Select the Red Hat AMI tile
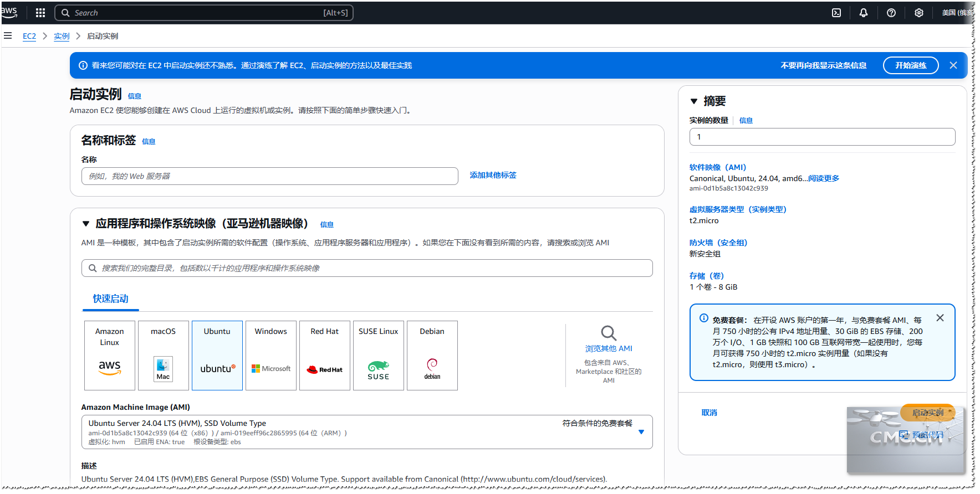The height and width of the screenshot is (494, 980). click(x=325, y=356)
